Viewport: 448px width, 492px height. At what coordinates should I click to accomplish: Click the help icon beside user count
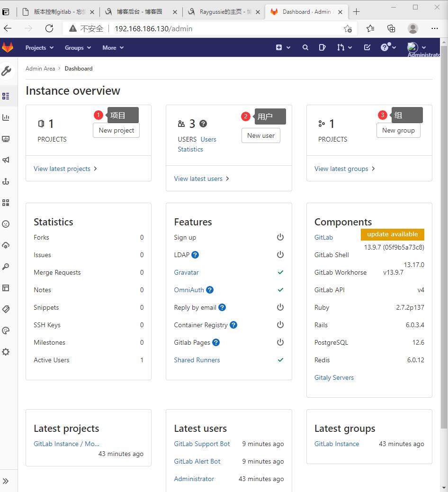coord(203,124)
